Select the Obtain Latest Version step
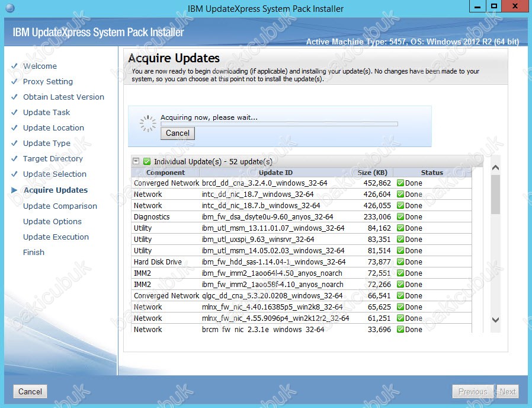 [x=63, y=97]
